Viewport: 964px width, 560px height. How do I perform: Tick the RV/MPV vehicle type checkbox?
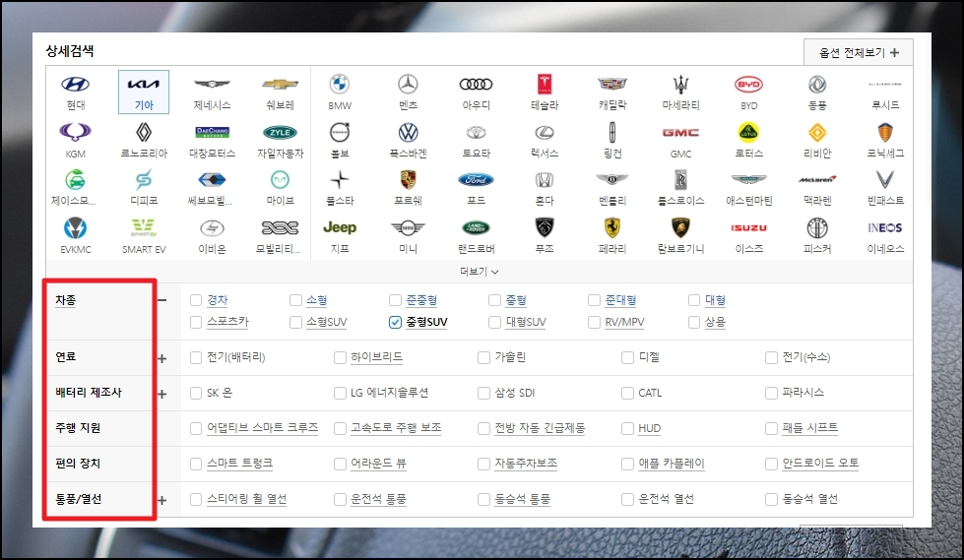pyautogui.click(x=594, y=322)
